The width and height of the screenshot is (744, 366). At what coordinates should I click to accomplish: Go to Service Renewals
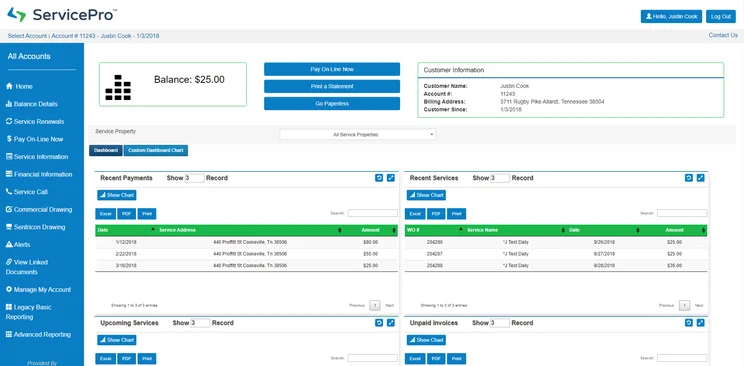point(35,122)
